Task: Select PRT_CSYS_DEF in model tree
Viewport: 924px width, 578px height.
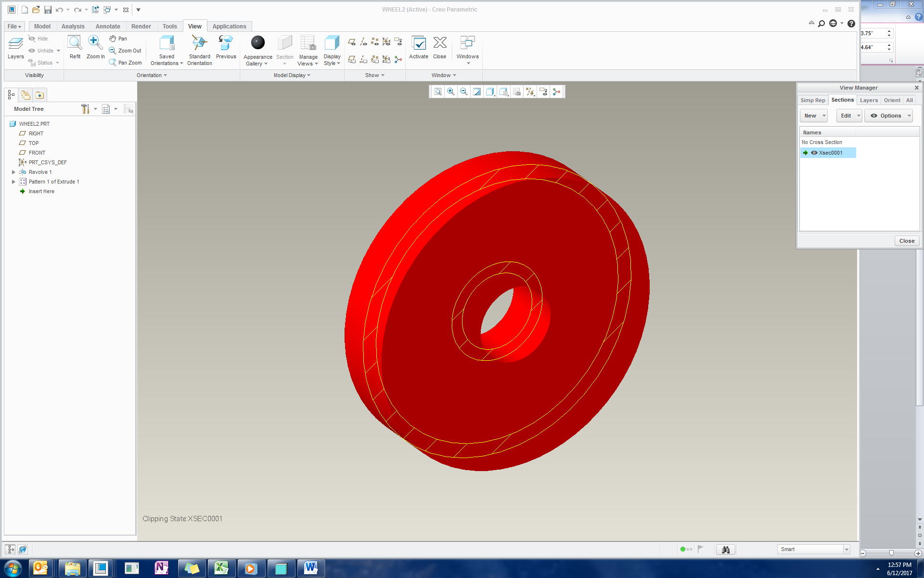Action: (x=47, y=162)
